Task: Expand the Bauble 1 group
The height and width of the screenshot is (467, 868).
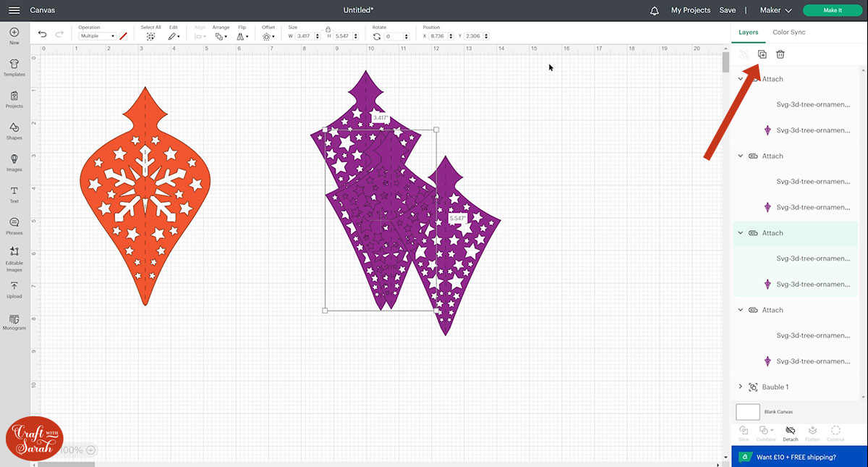Action: tap(741, 387)
